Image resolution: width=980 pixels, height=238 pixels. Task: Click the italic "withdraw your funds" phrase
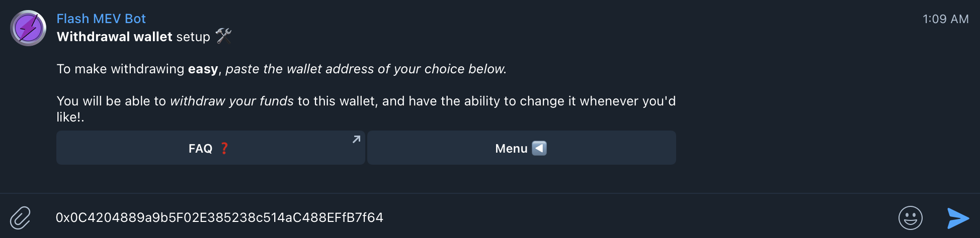[x=231, y=101]
